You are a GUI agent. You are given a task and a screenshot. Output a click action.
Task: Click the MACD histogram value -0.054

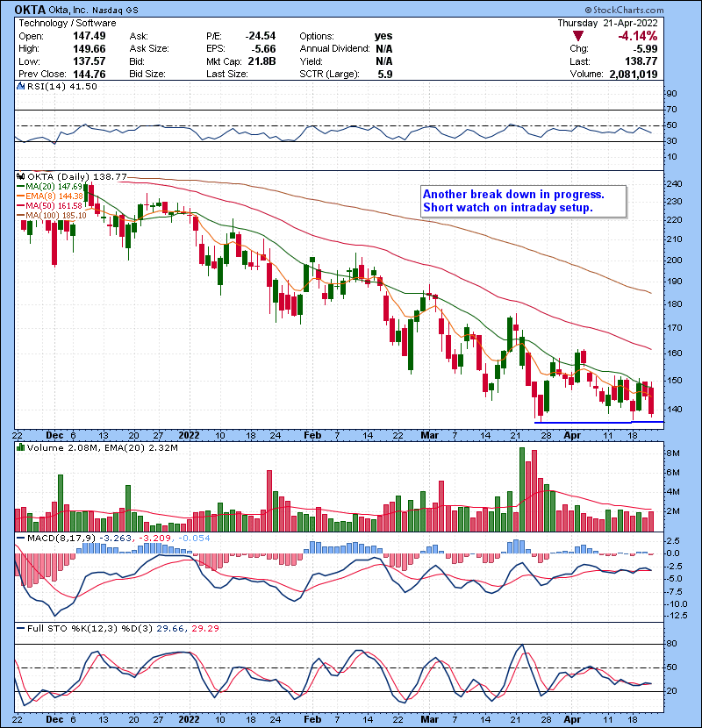tap(194, 539)
